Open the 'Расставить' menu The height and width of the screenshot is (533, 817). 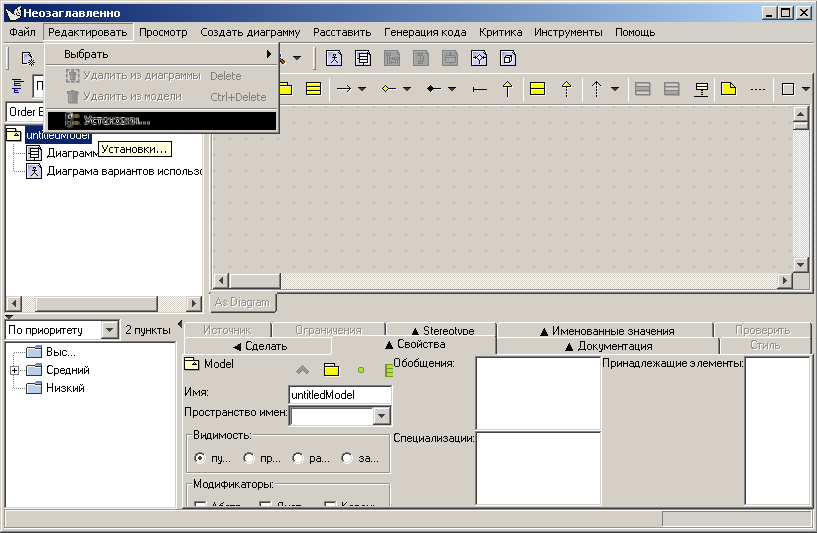342,32
